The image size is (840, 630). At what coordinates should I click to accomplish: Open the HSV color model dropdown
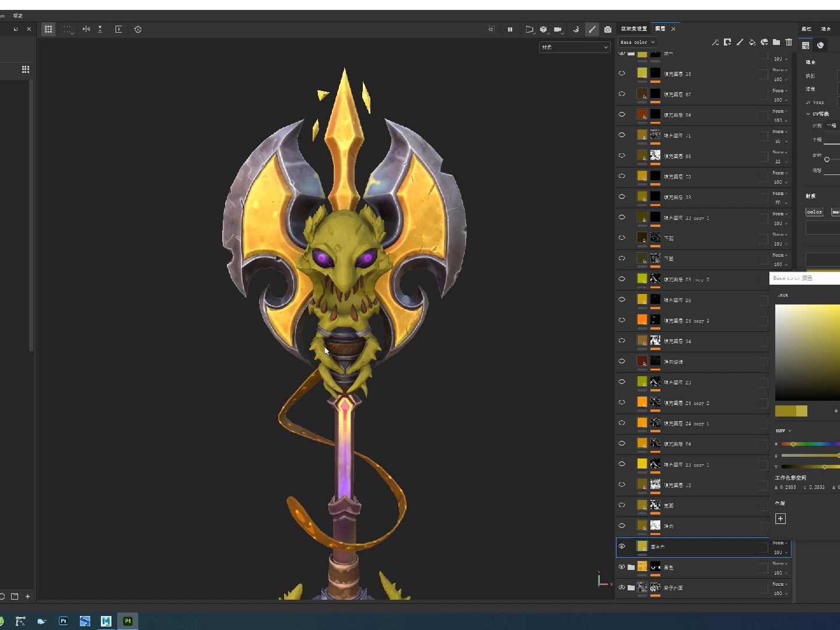783,430
